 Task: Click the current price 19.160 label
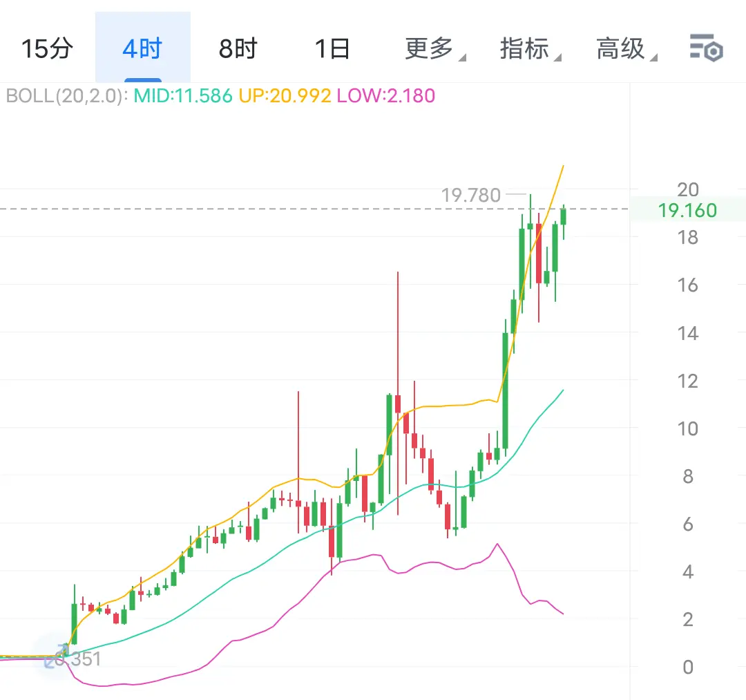[x=687, y=210]
